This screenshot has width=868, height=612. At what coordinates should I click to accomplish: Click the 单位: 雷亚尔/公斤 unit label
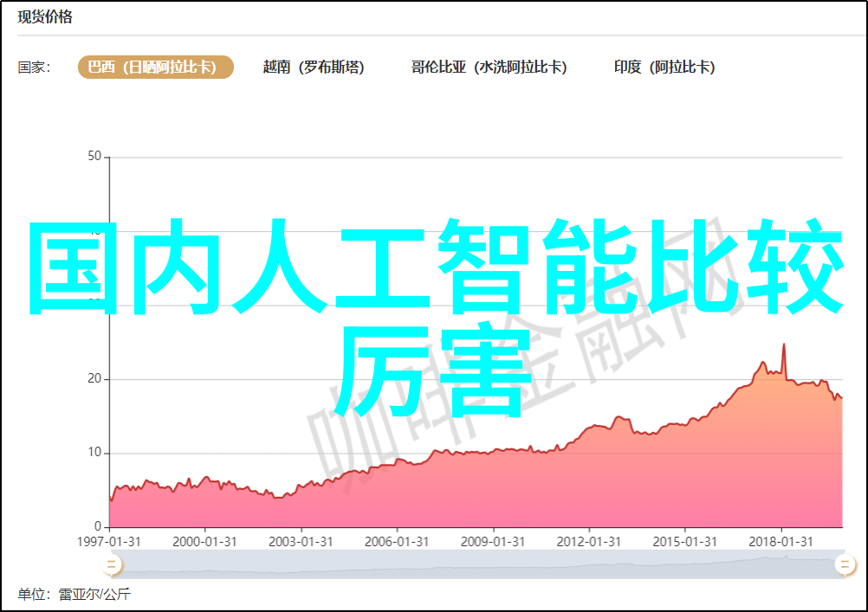pos(74,595)
